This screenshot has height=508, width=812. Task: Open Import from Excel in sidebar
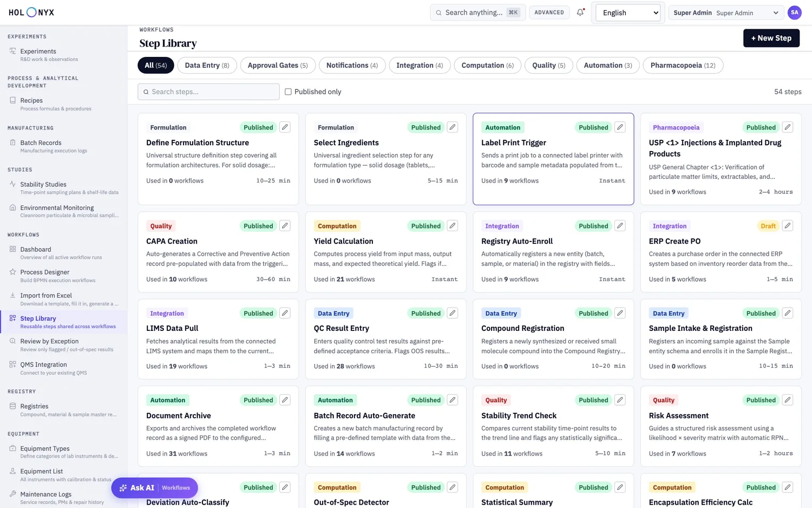(x=64, y=299)
